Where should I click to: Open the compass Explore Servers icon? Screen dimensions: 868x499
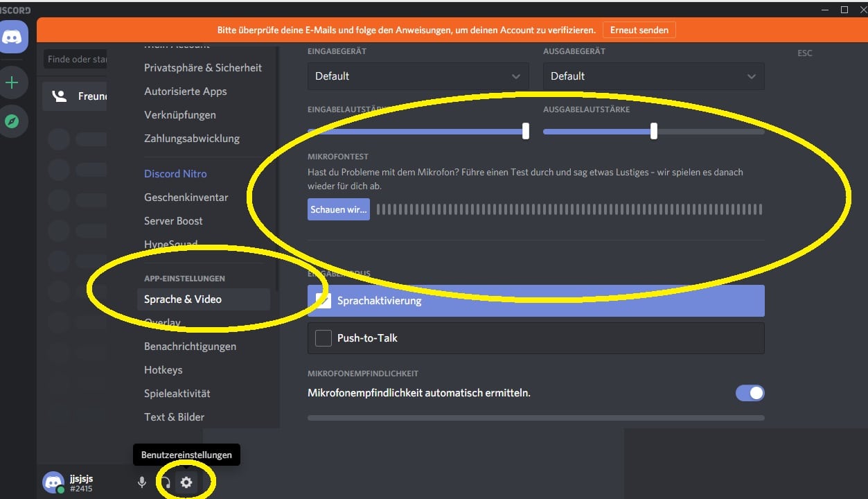coord(12,122)
